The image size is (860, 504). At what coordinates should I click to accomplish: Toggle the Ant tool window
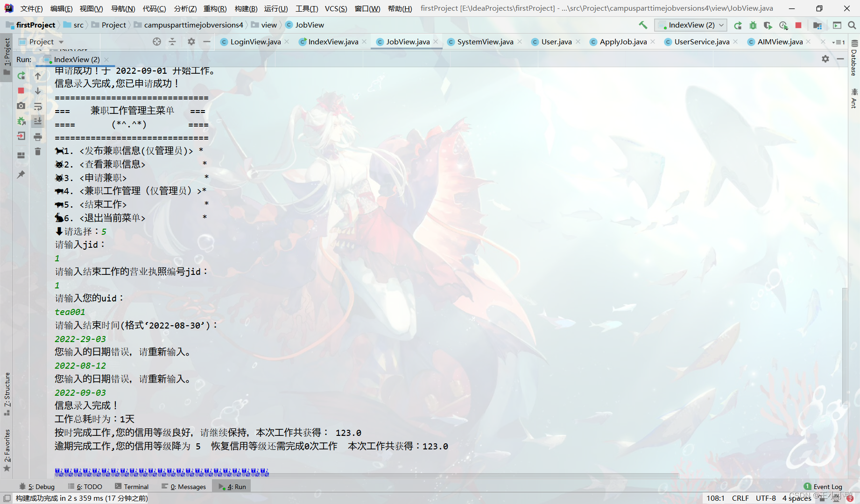coord(854,98)
